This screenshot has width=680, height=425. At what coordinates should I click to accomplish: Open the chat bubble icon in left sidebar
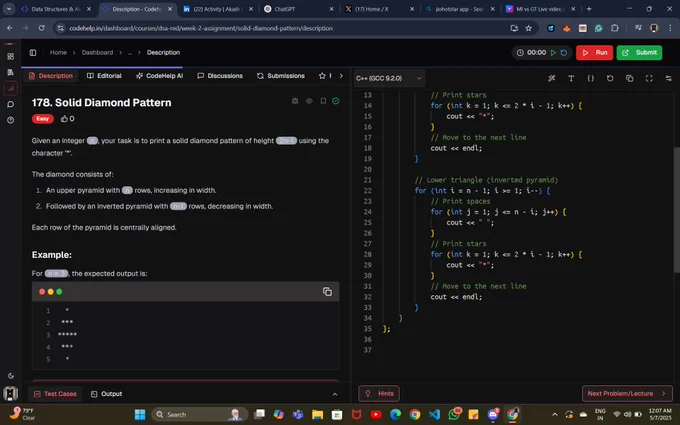coord(10,104)
